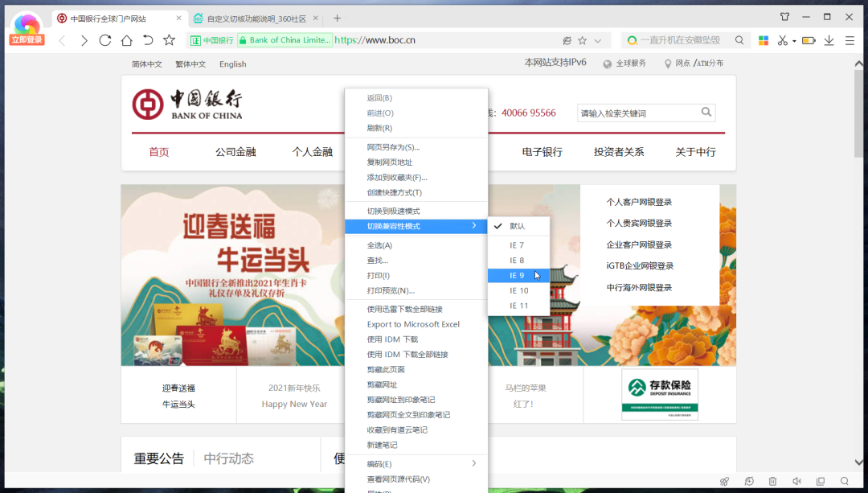
Task: Open iGTB企业网银登录 link
Action: click(640, 266)
